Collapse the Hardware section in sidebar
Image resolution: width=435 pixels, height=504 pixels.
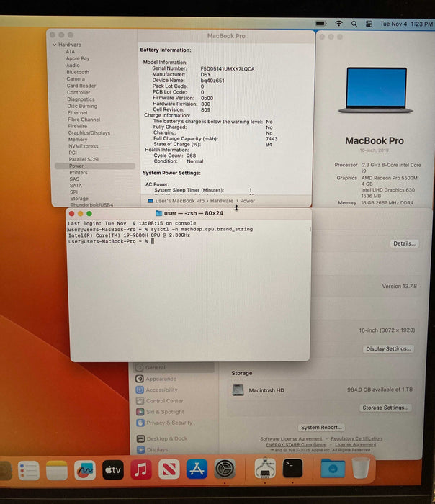[54, 45]
